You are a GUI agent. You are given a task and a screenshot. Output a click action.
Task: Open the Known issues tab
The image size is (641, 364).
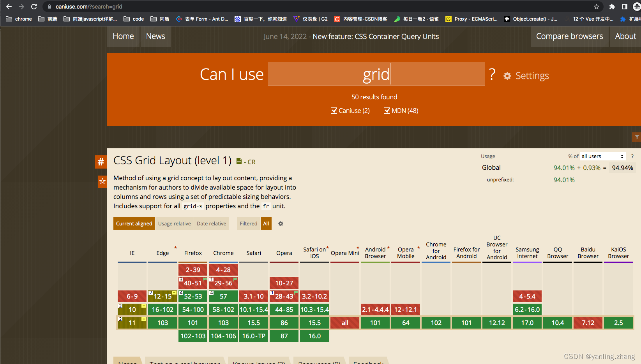pos(259,361)
